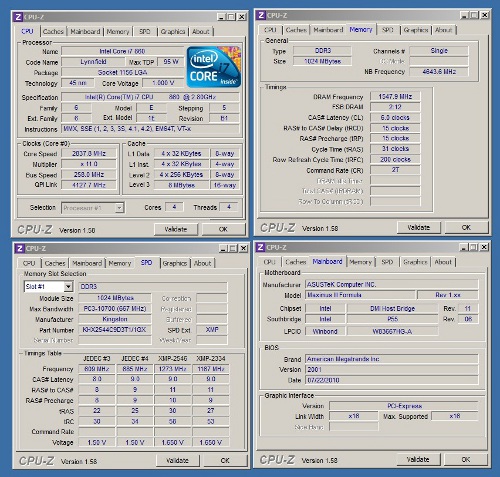Click the DRAM Frequency value field

pyautogui.click(x=395, y=97)
